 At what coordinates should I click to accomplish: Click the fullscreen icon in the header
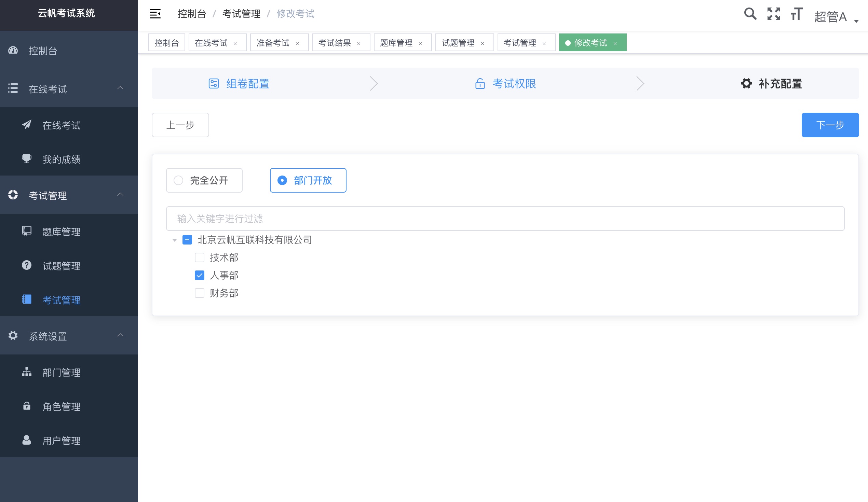point(773,14)
